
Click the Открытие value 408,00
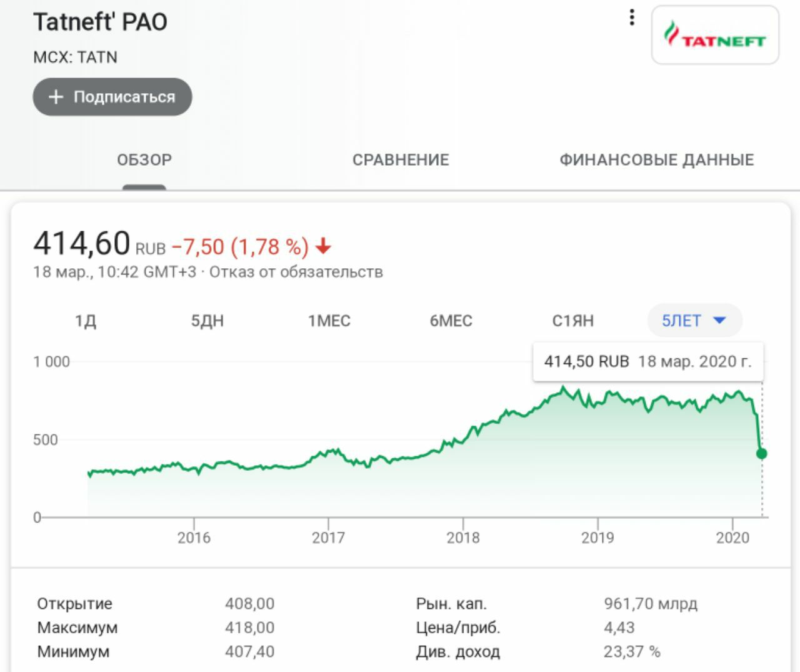[x=250, y=604]
